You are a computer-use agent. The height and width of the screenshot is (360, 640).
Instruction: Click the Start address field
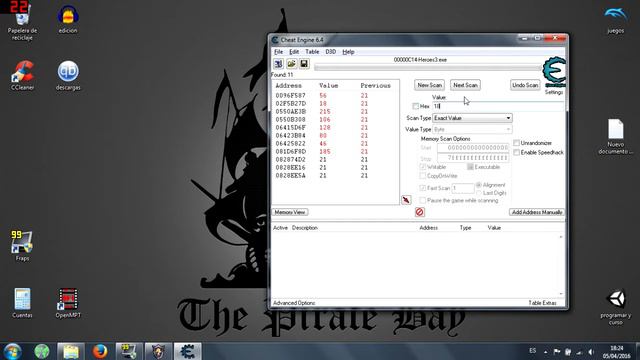point(473,148)
